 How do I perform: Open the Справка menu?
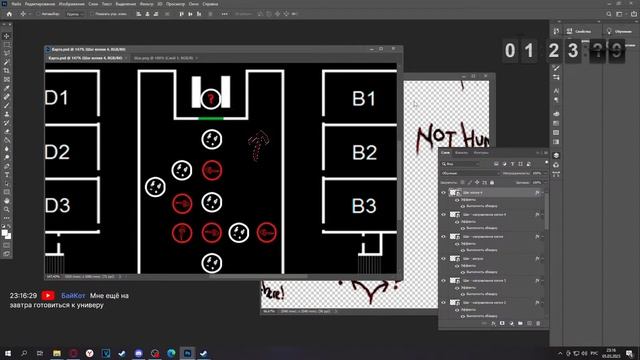pos(210,4)
